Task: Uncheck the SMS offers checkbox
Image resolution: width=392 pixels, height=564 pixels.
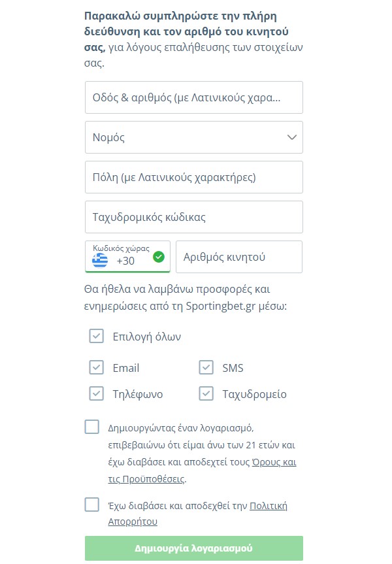Action: pyautogui.click(x=206, y=367)
